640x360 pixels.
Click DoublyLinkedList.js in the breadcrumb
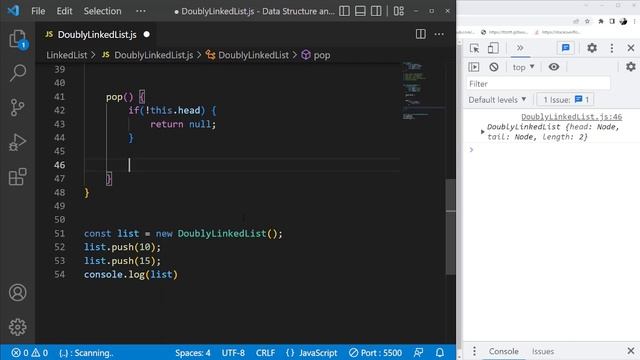click(153, 55)
